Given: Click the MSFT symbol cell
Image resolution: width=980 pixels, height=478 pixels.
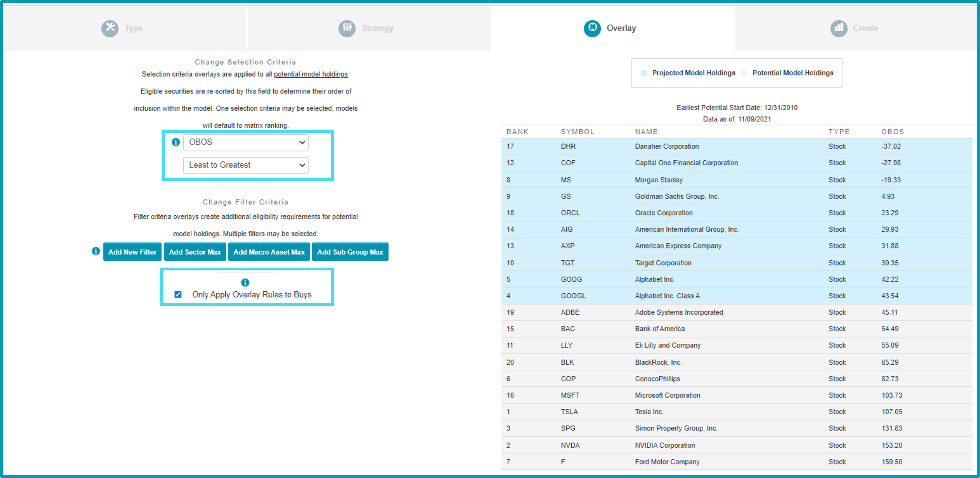Looking at the screenshot, I should click(x=570, y=396).
